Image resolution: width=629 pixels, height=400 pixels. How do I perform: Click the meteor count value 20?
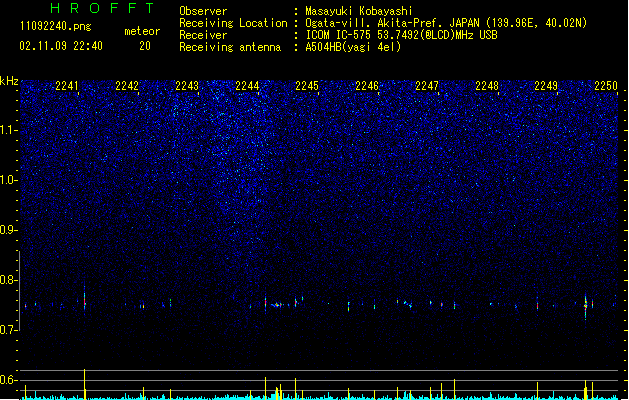(x=145, y=46)
